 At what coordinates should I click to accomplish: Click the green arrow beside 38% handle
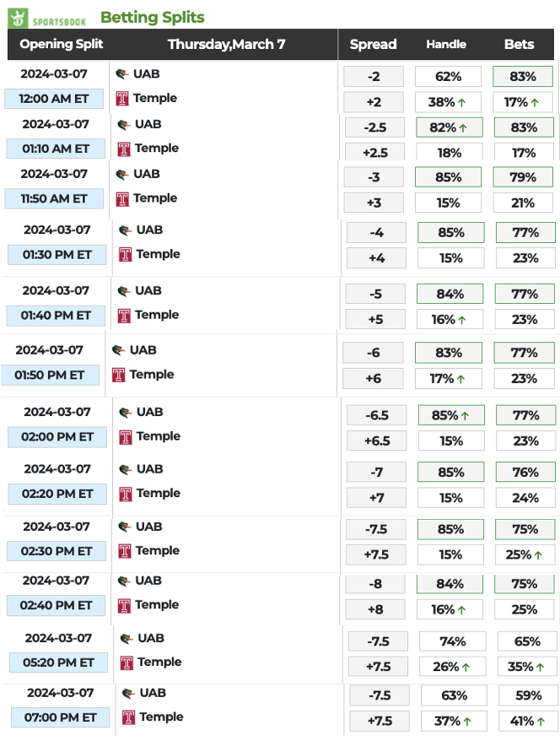(x=462, y=102)
